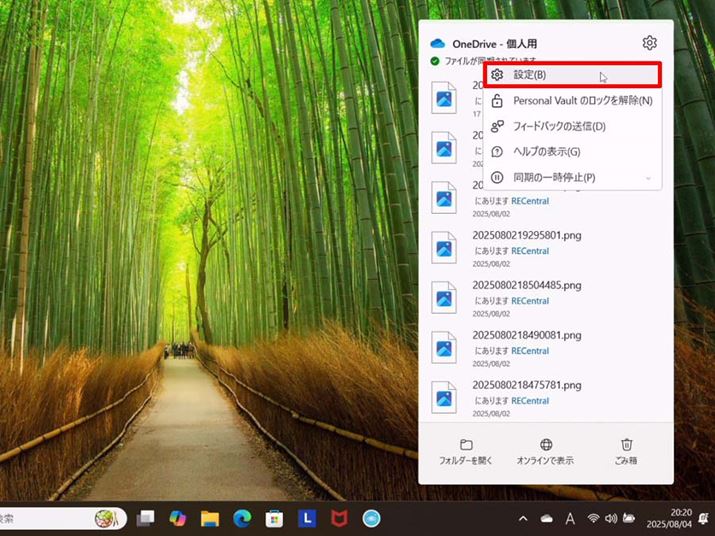Screen dimensions: 715x536
Task: Click OneDrive cloud icon in system tray
Action: (546, 518)
